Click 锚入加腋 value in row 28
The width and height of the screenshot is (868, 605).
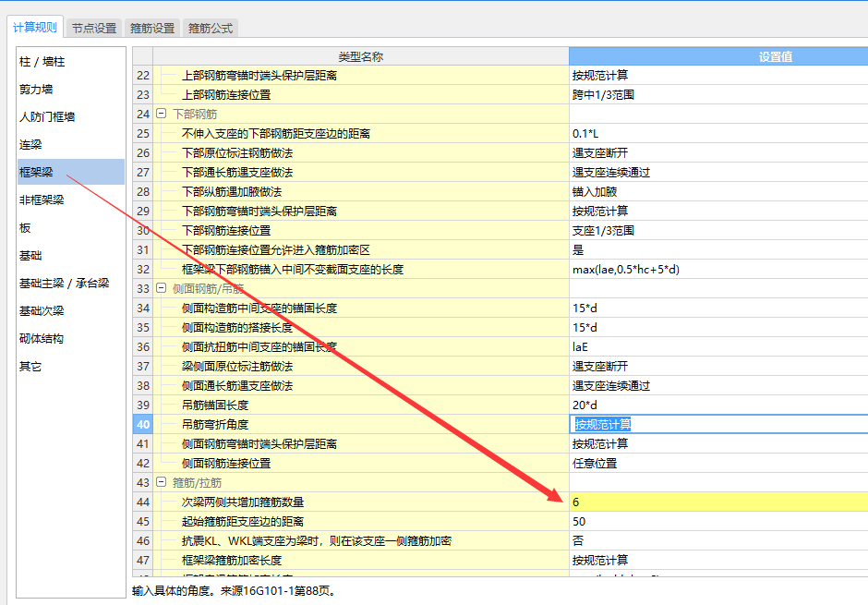[x=718, y=191]
